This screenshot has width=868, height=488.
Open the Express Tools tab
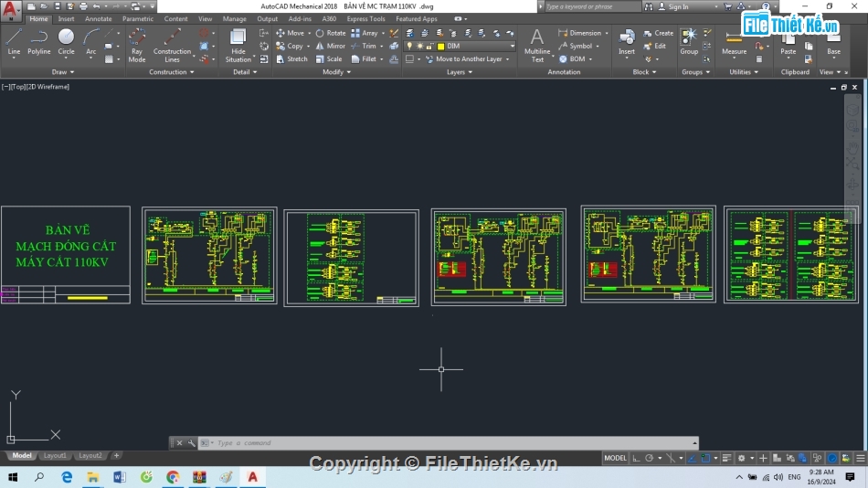[x=365, y=19]
